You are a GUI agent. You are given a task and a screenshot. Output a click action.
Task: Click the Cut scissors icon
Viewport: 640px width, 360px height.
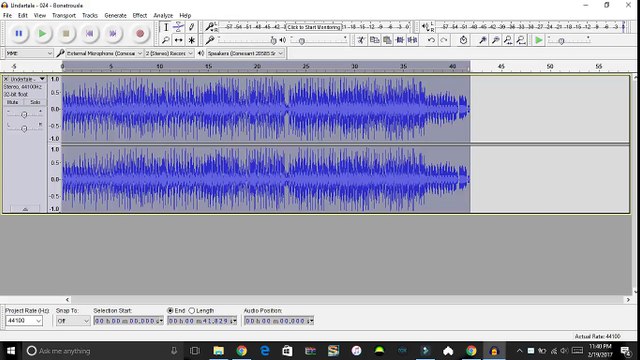[361, 40]
